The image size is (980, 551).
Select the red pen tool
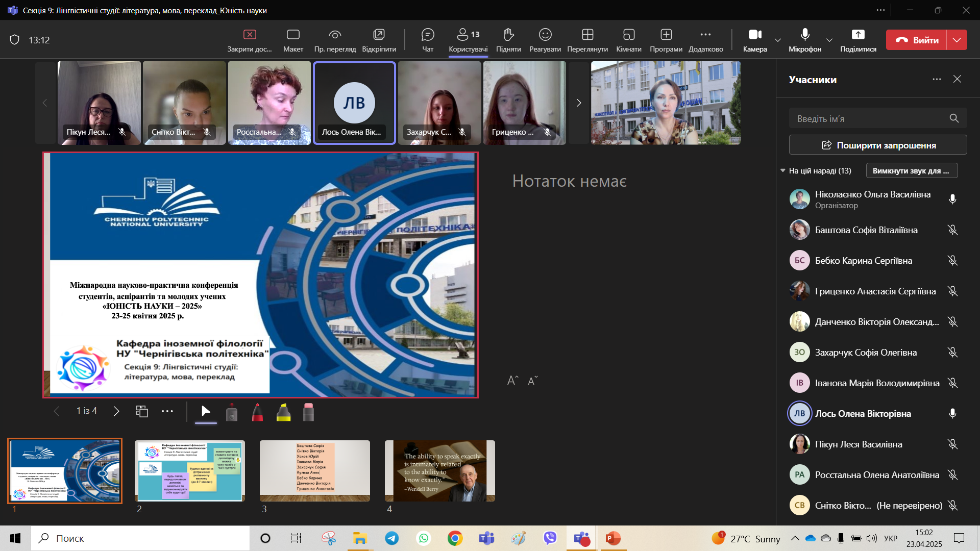coord(257,412)
